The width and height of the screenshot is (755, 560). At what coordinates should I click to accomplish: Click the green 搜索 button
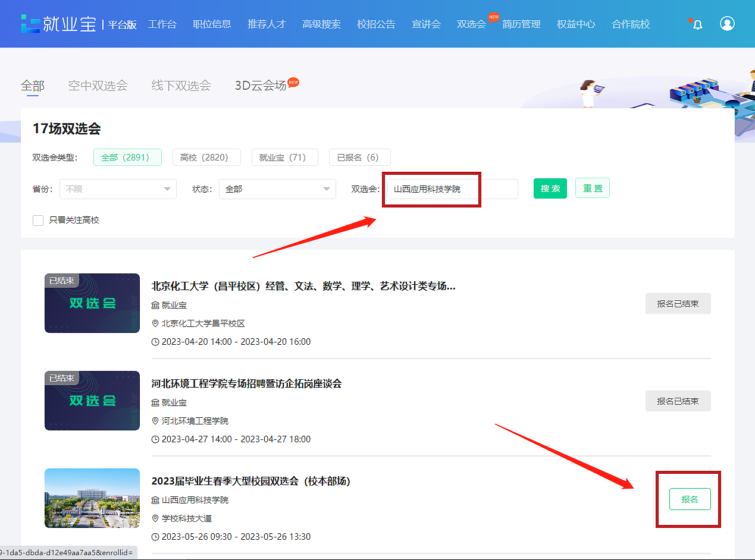tap(550, 188)
